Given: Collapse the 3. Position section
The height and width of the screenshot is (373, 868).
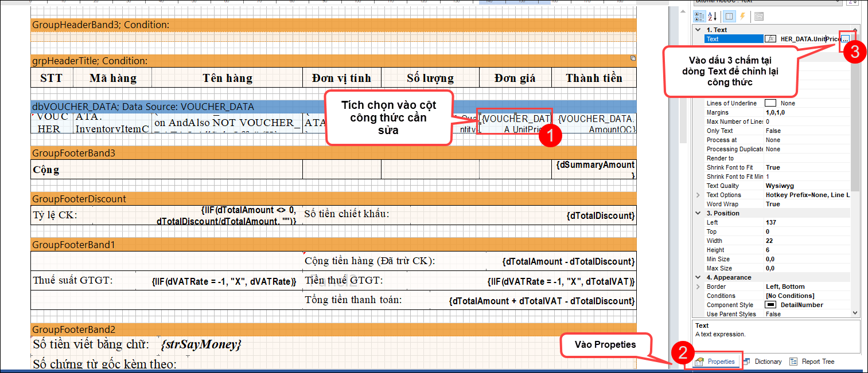Looking at the screenshot, I should (x=698, y=213).
